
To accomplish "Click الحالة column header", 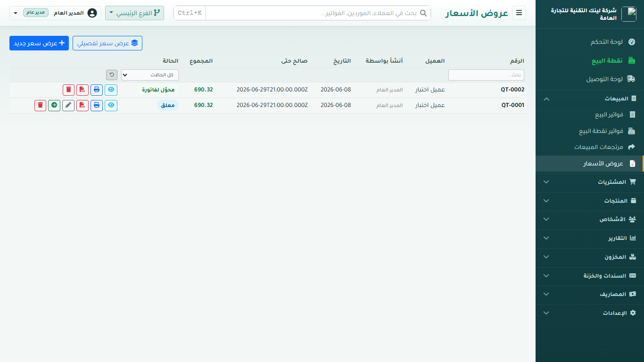I will point(171,61).
